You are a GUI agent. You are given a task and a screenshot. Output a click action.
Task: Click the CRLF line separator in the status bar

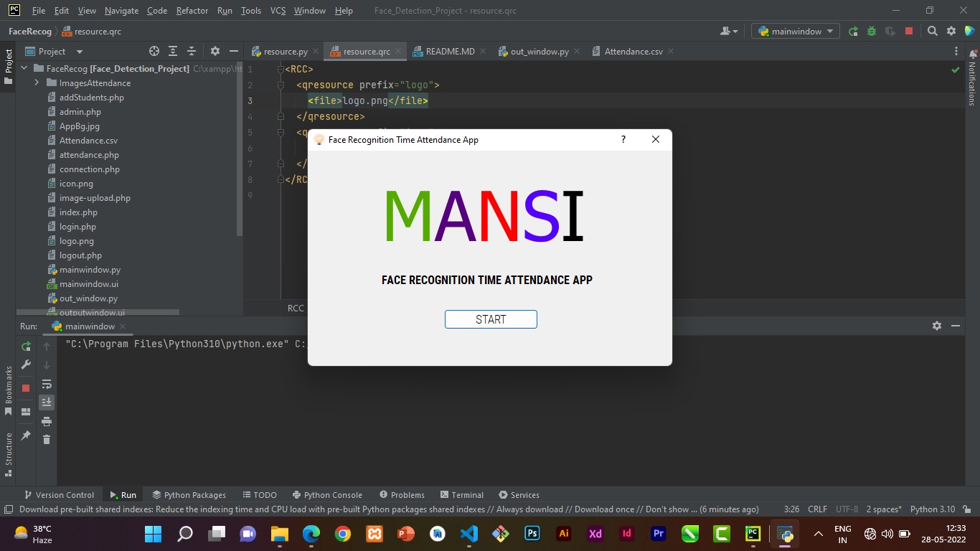tap(817, 509)
